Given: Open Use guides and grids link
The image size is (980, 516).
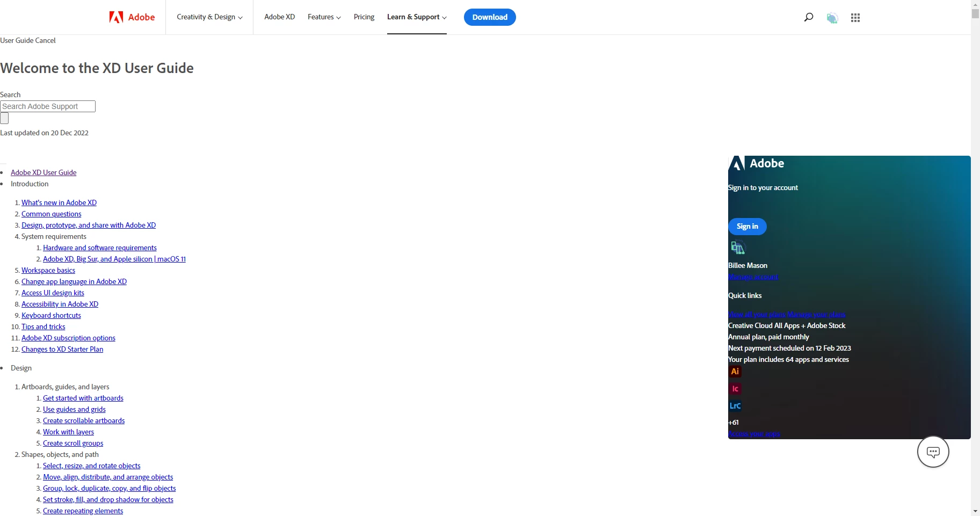Looking at the screenshot, I should (74, 409).
